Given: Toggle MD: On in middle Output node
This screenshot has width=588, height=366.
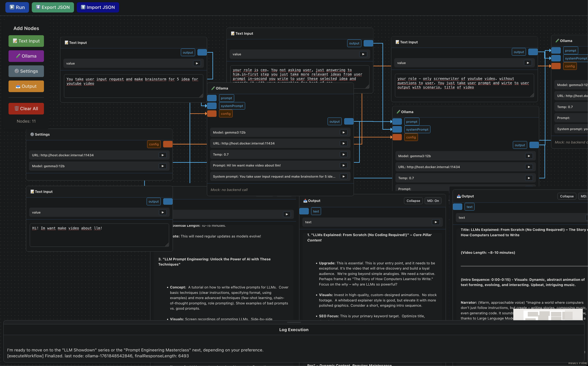Looking at the screenshot, I should [433, 201].
